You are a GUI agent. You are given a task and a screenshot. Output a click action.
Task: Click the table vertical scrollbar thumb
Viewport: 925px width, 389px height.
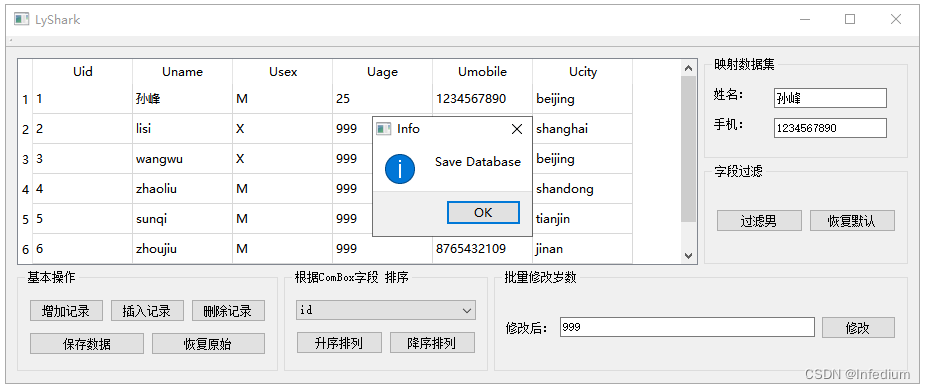688,149
